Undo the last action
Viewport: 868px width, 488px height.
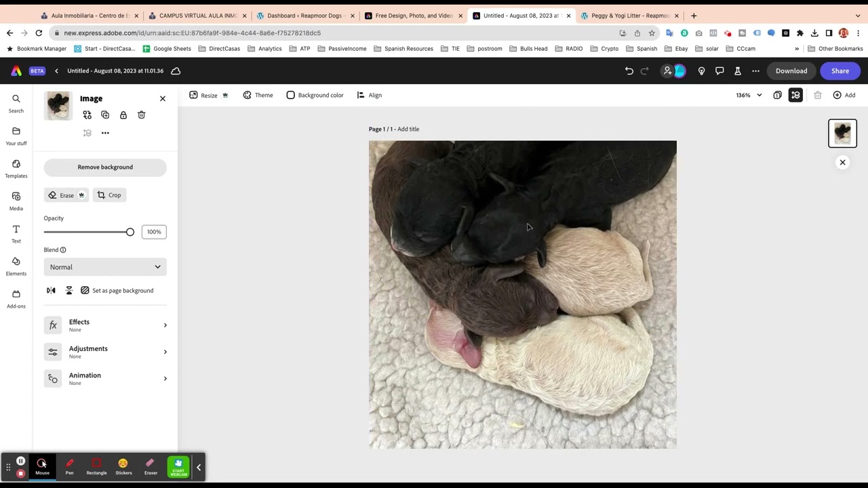pos(629,70)
